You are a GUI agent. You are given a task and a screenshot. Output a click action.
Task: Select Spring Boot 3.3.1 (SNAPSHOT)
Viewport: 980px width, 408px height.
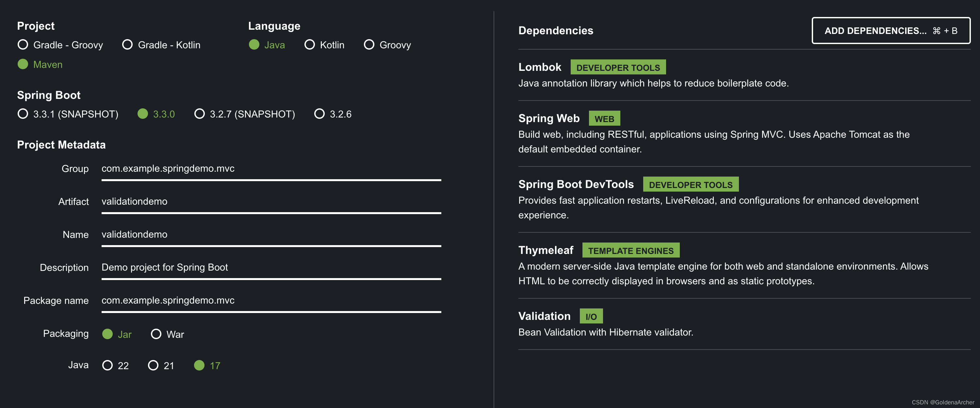(68, 114)
